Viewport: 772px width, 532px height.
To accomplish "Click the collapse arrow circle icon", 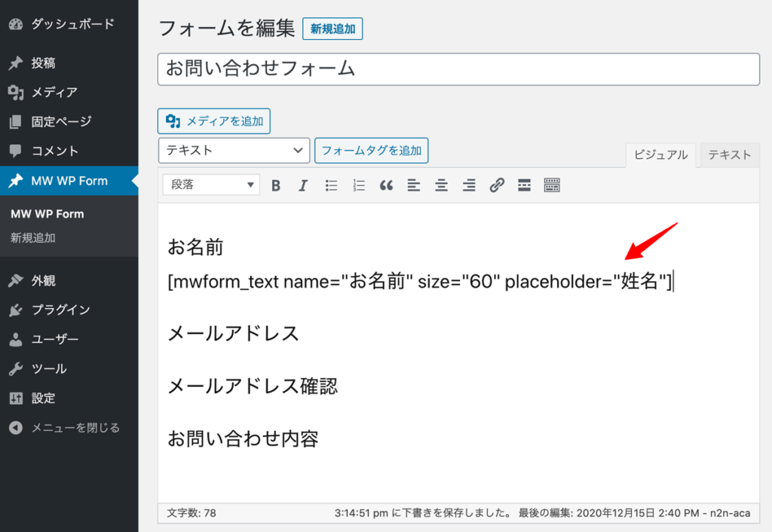I will click(x=16, y=428).
